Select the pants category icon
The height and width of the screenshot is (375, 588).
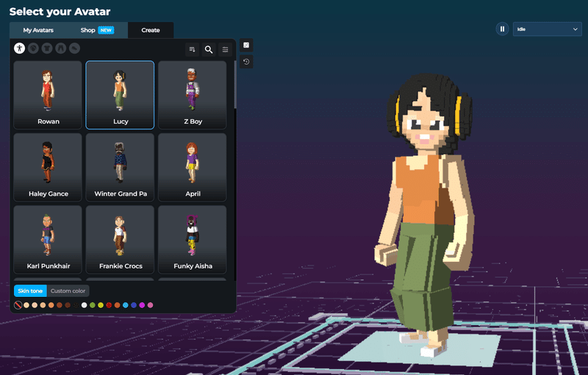61,48
